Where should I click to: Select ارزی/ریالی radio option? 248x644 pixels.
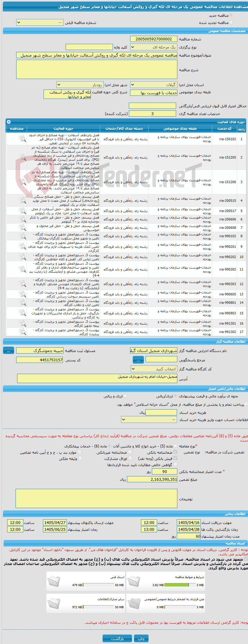176,396
